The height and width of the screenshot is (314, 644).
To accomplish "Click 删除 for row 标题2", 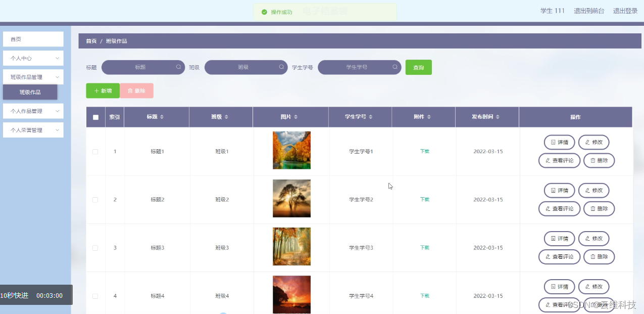I will (599, 208).
